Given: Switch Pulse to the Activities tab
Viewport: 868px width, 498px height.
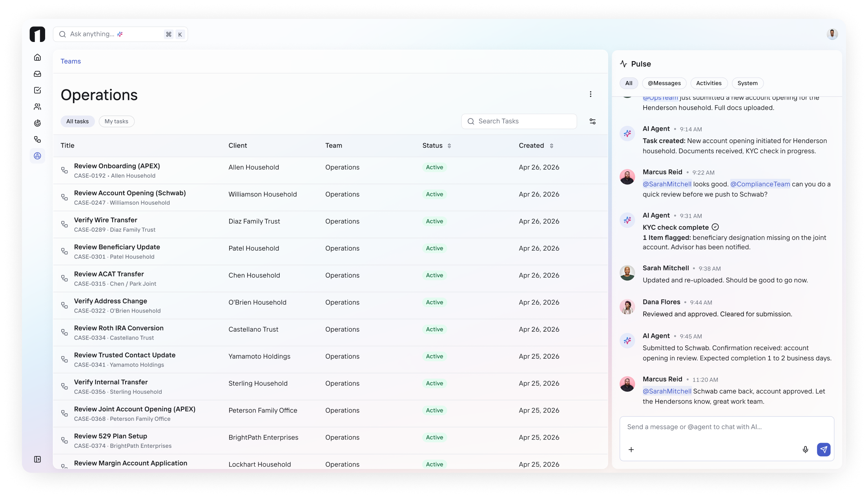Looking at the screenshot, I should click(x=709, y=83).
